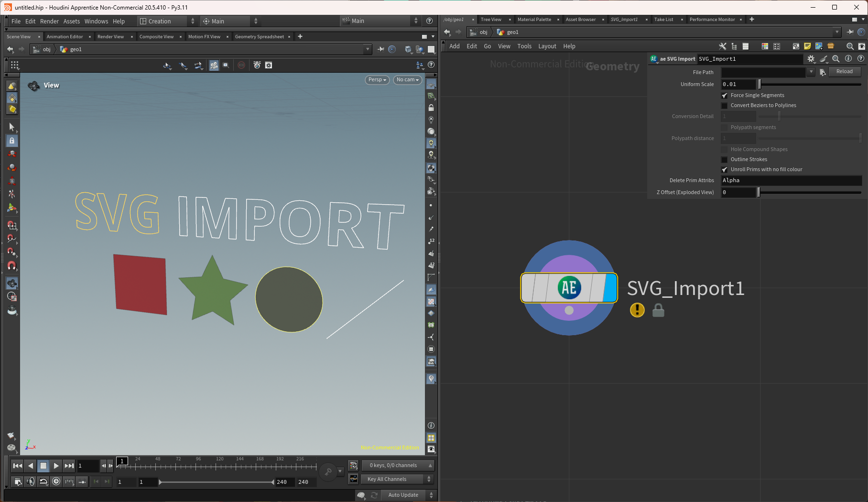868x502 pixels.
Task: Click the node warning badge icon
Action: [637, 310]
